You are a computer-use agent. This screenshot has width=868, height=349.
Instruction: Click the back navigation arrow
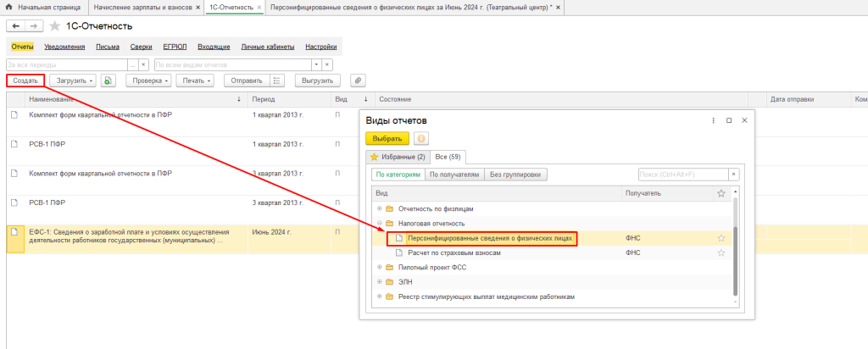pyautogui.click(x=14, y=26)
